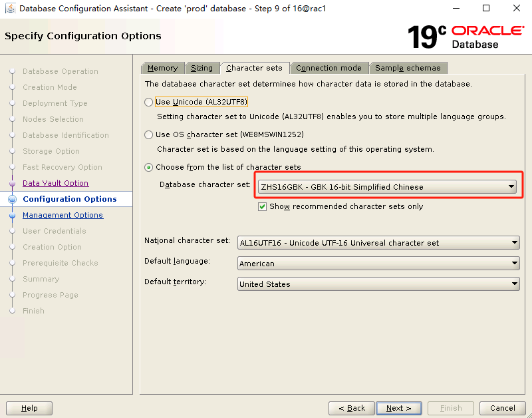Open the Data Vault Option step link
Viewport: 532px width, 418px height.
tap(56, 183)
